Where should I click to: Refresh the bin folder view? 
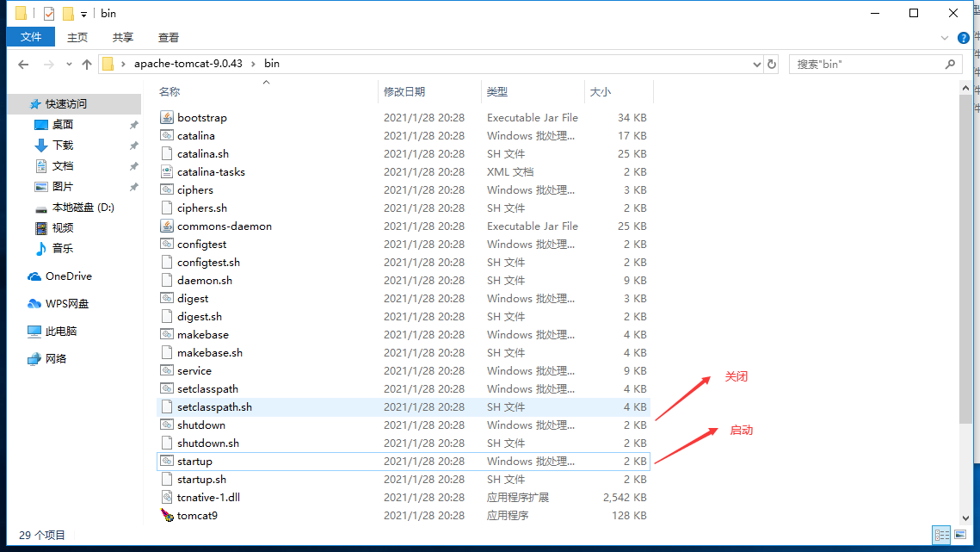click(x=772, y=64)
